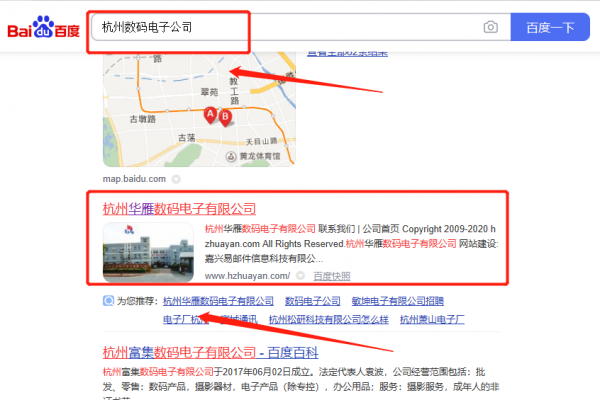Click the 百度一下 search button
The width and height of the screenshot is (600, 400).
[550, 27]
